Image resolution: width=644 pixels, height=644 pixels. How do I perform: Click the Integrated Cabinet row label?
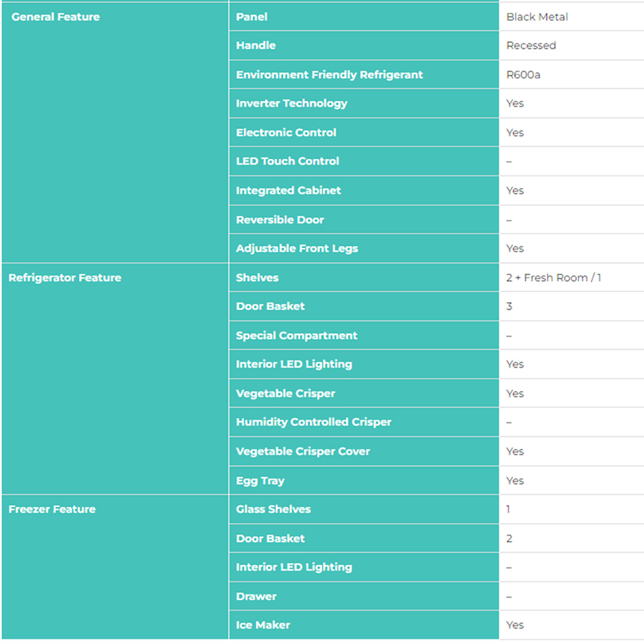289,190
